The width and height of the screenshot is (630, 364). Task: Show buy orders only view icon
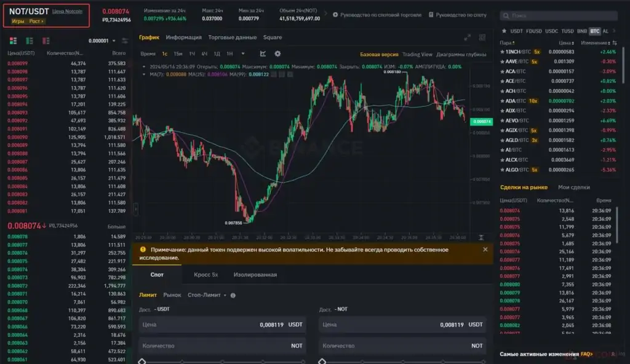30,41
